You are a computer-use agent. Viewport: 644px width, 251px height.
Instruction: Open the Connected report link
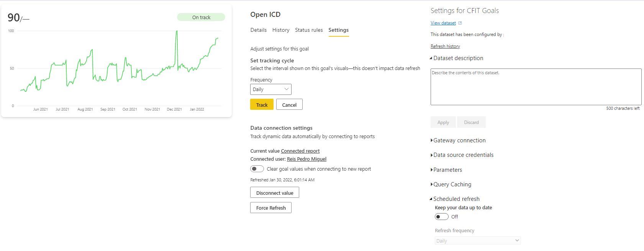[300, 151]
